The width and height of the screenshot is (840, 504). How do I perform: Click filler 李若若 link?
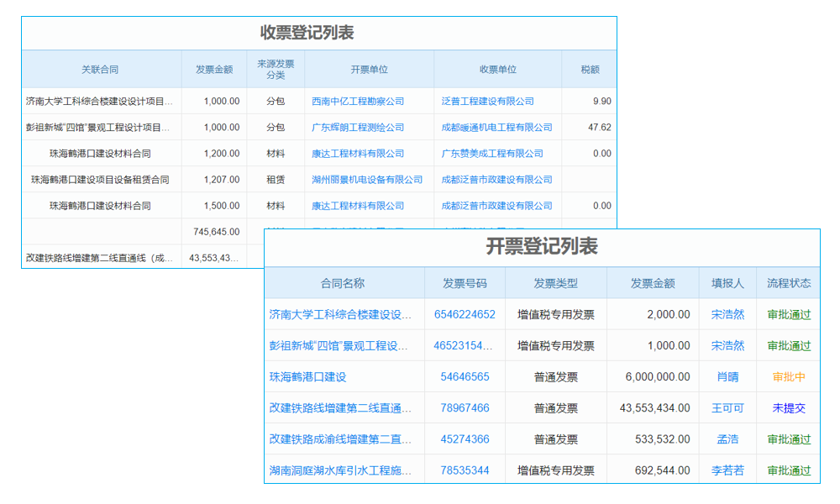point(727,470)
